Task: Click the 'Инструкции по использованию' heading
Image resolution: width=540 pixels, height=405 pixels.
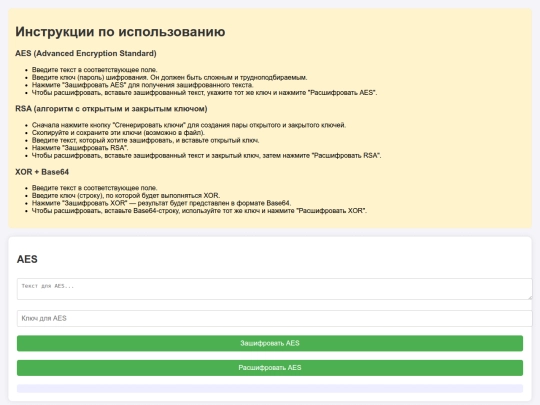Action: [120, 32]
